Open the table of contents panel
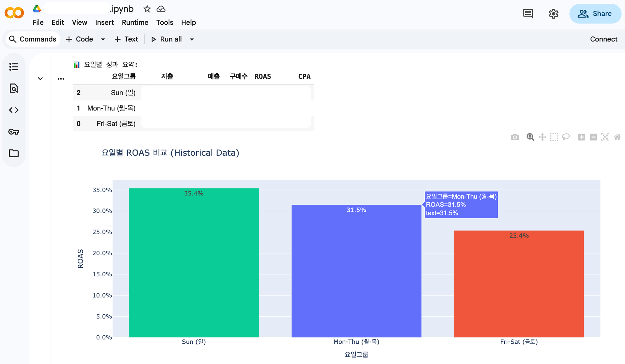The height and width of the screenshot is (364, 625). tap(14, 67)
